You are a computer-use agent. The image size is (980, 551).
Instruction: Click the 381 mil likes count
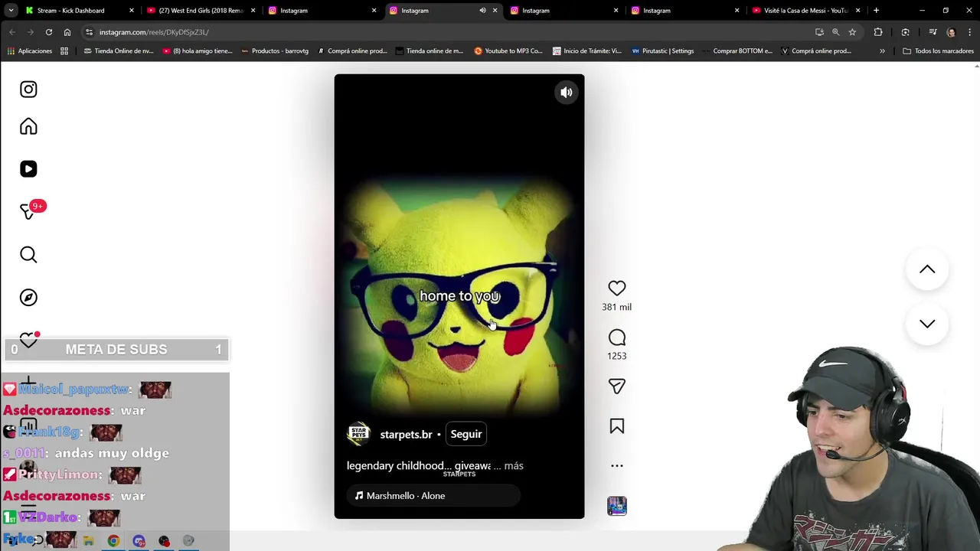pyautogui.click(x=616, y=307)
